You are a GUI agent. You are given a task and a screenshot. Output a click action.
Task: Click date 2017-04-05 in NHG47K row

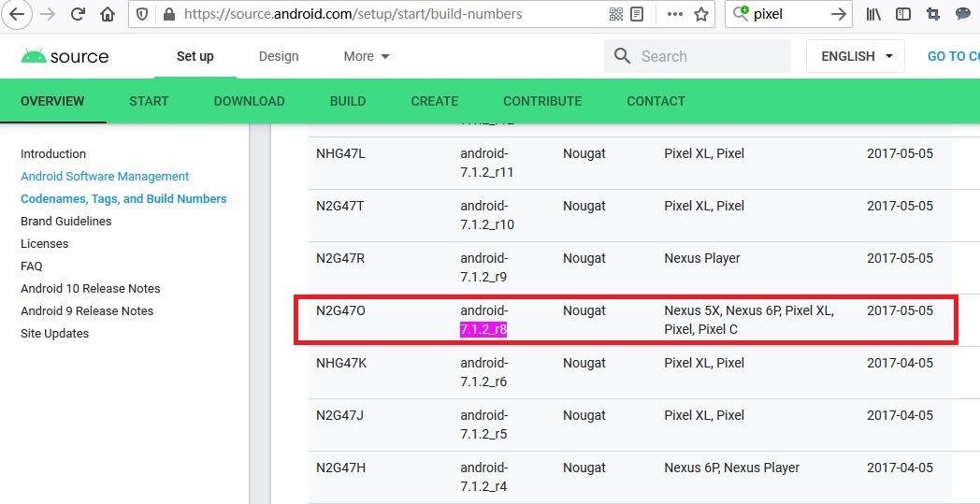900,364
